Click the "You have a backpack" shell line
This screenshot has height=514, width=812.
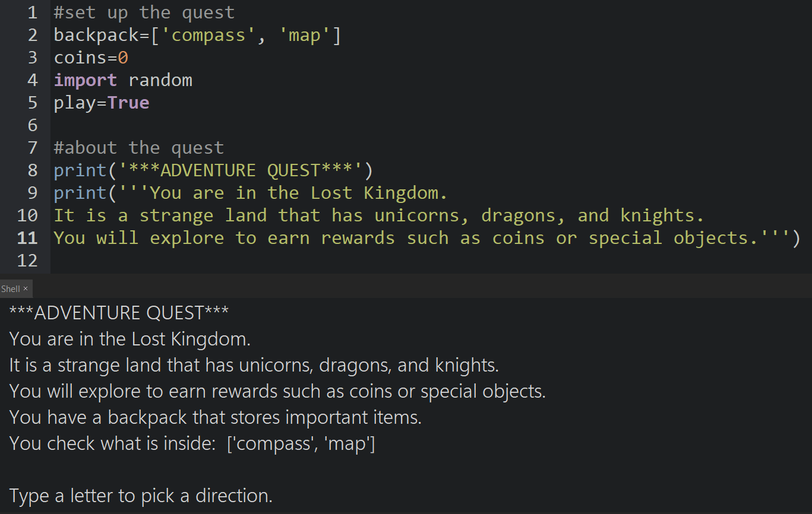215,417
